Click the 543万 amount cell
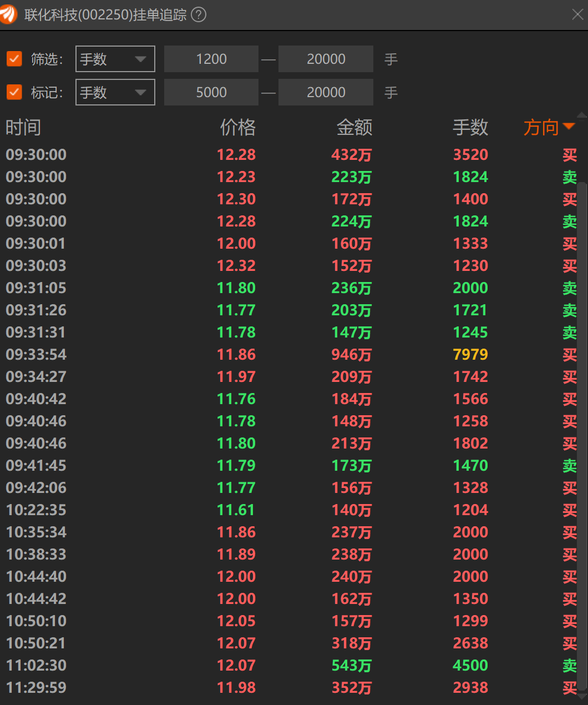Image resolution: width=588 pixels, height=705 pixels. [x=352, y=665]
